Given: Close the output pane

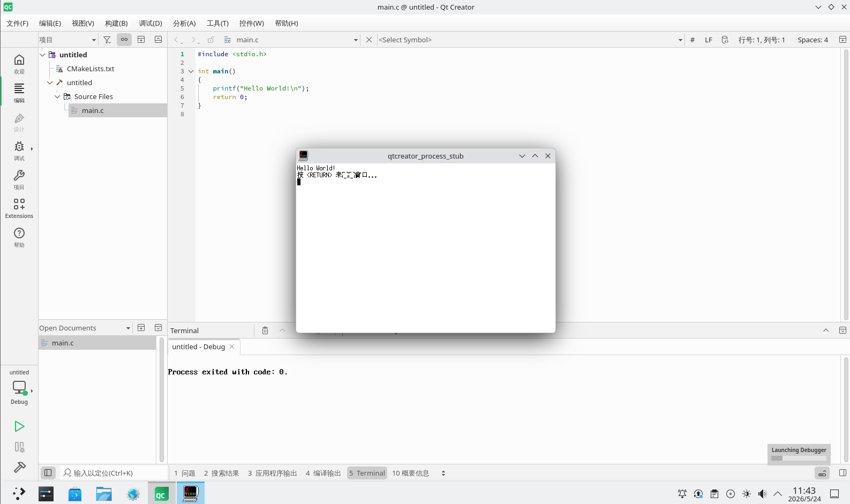Looking at the screenshot, I should pos(843,330).
